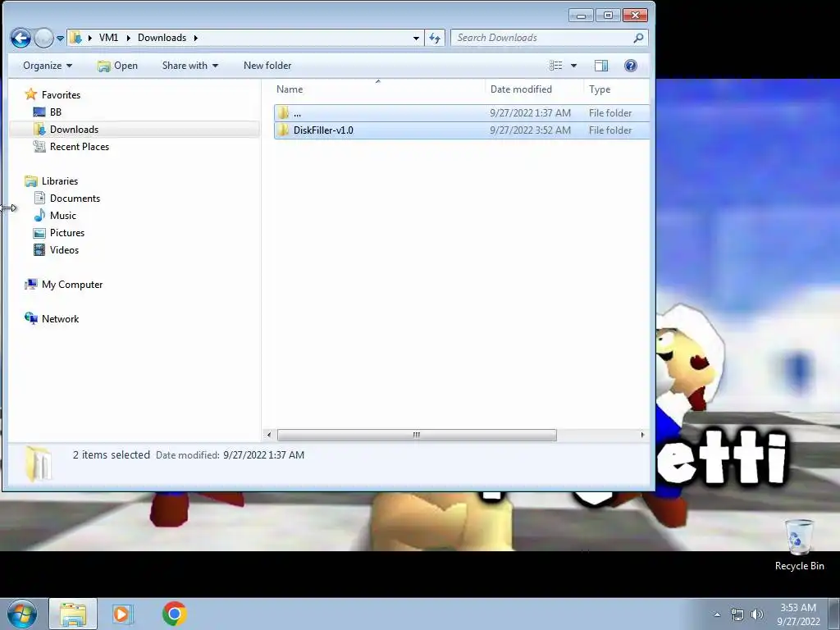This screenshot has height=630, width=840.
Task: Select VM1 in the address breadcrumb
Action: (x=109, y=38)
